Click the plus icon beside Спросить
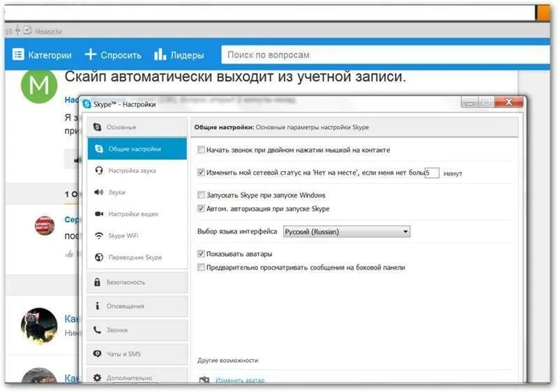The height and width of the screenshot is (392, 558). pyautogui.click(x=91, y=54)
